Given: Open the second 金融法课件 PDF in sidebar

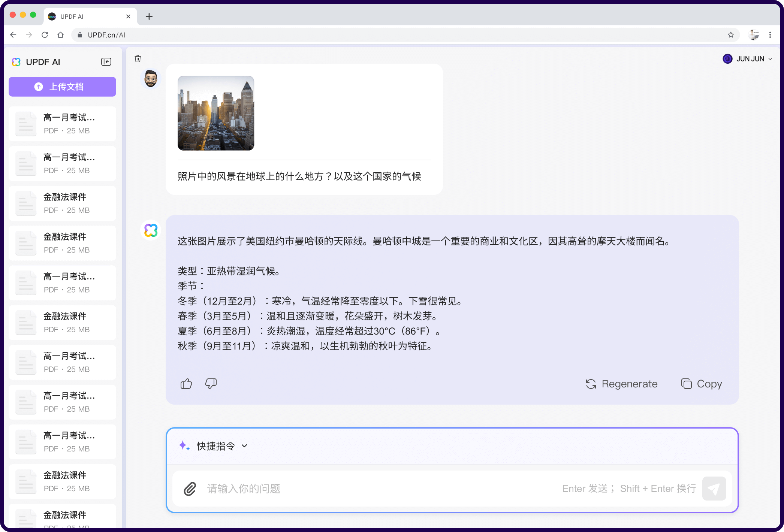Looking at the screenshot, I should click(x=62, y=243).
